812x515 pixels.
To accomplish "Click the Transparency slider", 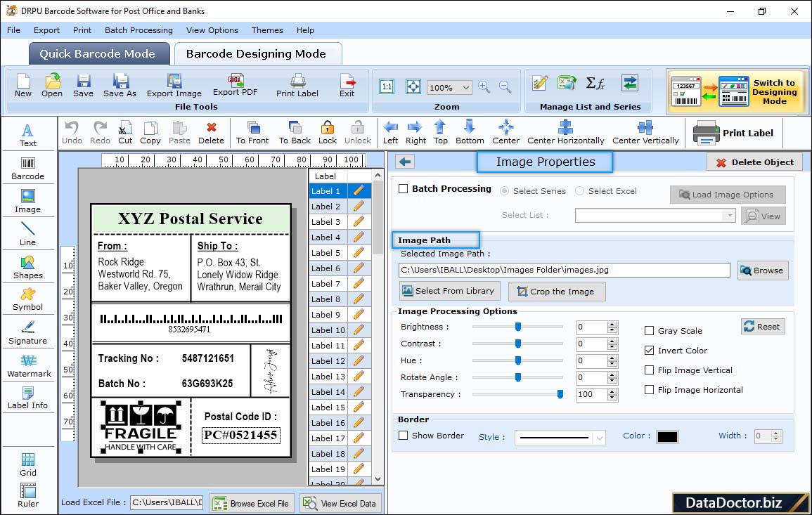I will point(518,394).
